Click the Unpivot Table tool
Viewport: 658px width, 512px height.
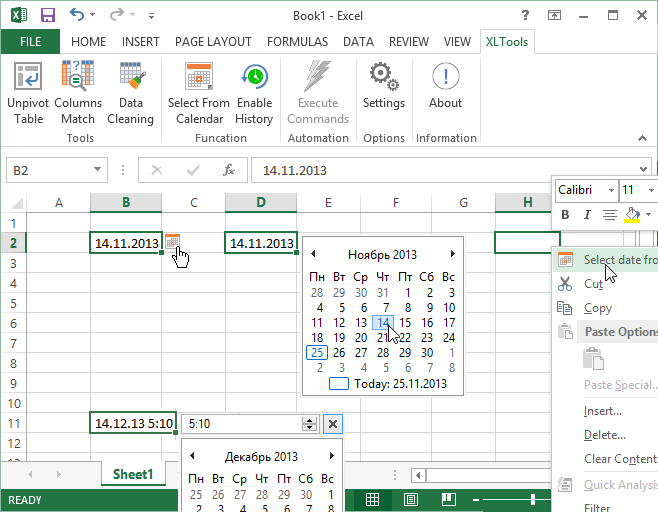click(x=28, y=93)
